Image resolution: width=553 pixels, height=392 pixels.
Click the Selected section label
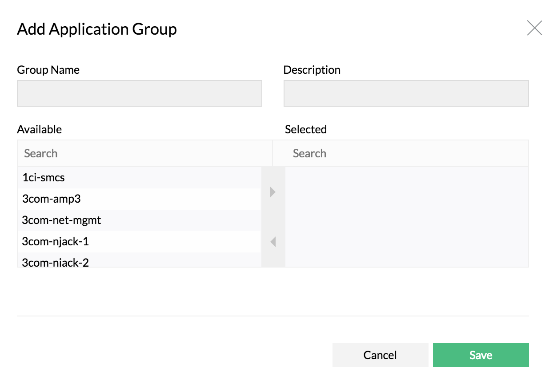pyautogui.click(x=305, y=129)
